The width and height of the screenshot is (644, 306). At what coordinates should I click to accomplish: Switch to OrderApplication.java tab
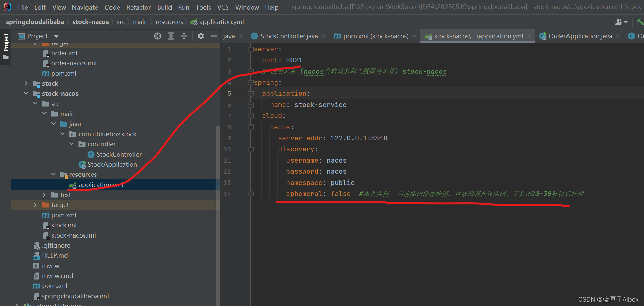click(x=580, y=36)
